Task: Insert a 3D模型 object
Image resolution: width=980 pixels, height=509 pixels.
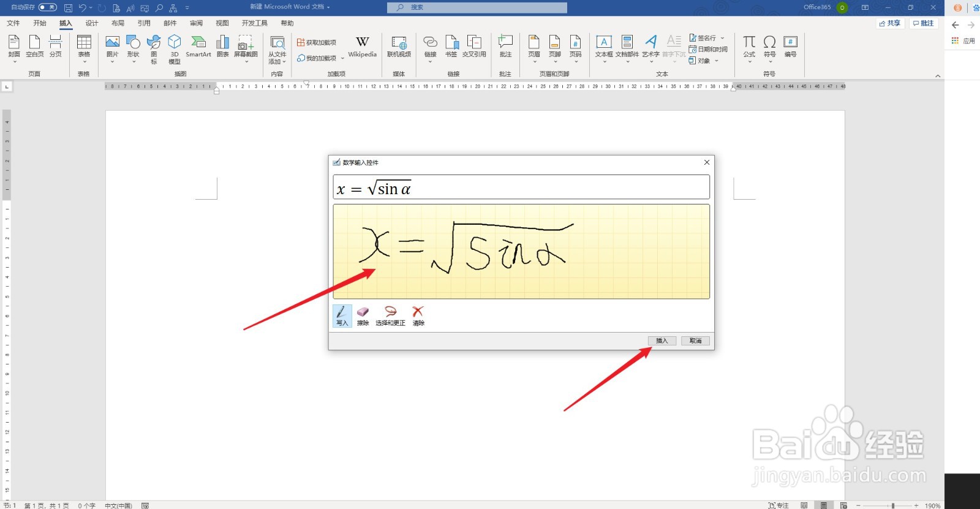Action: coord(175,49)
